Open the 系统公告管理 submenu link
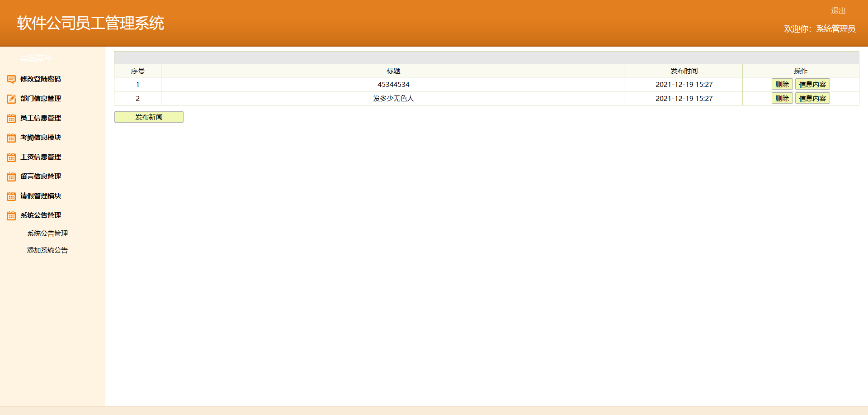Screen dimensions: 868x415 click(x=47, y=233)
